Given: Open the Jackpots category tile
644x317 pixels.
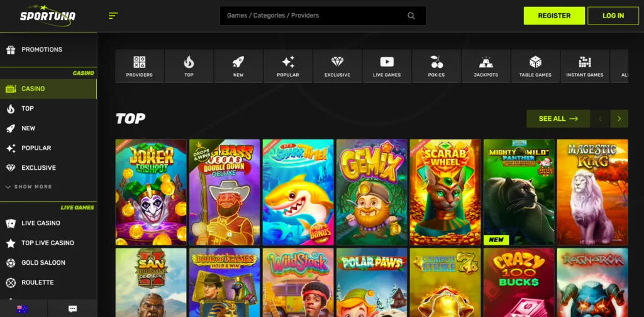Looking at the screenshot, I should (486, 66).
